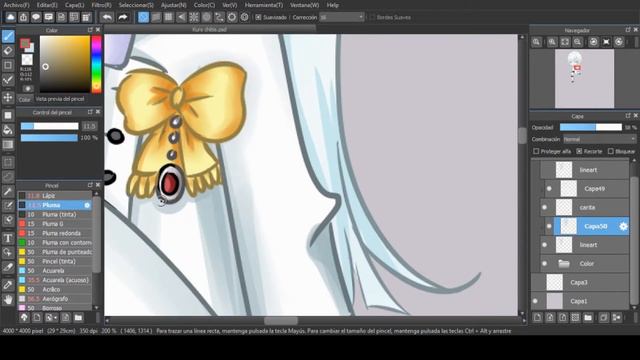Flip canvas view in Navegador
This screenshot has height=360, width=640.
click(x=607, y=42)
